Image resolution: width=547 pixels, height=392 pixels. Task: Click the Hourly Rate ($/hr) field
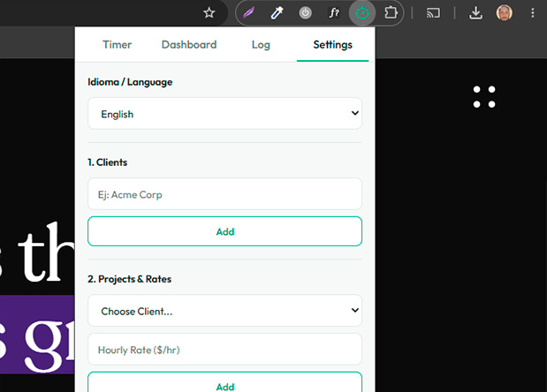225,350
